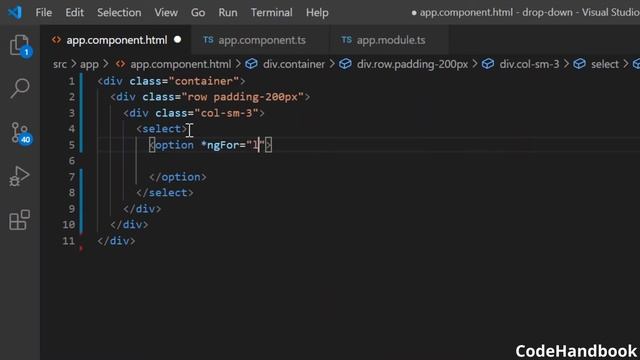Viewport: 640px width, 360px height.
Task: Click the "container" class value text
Action: (x=204, y=81)
